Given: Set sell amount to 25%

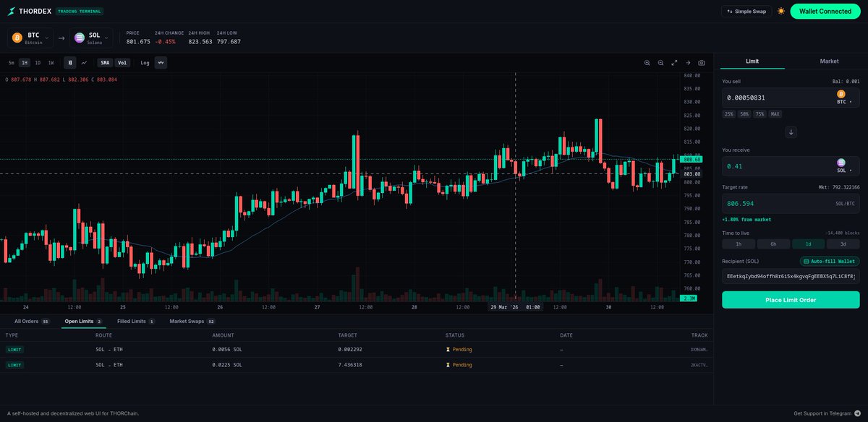Looking at the screenshot, I should (x=728, y=114).
